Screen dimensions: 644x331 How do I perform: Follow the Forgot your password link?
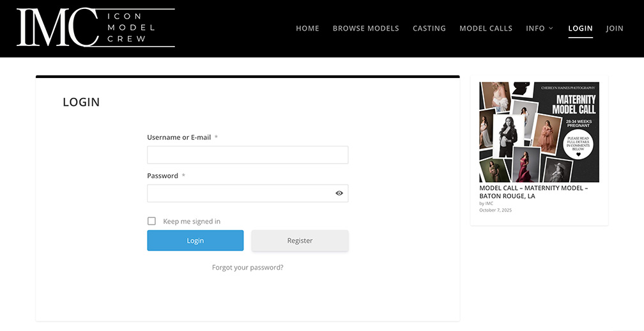(247, 268)
